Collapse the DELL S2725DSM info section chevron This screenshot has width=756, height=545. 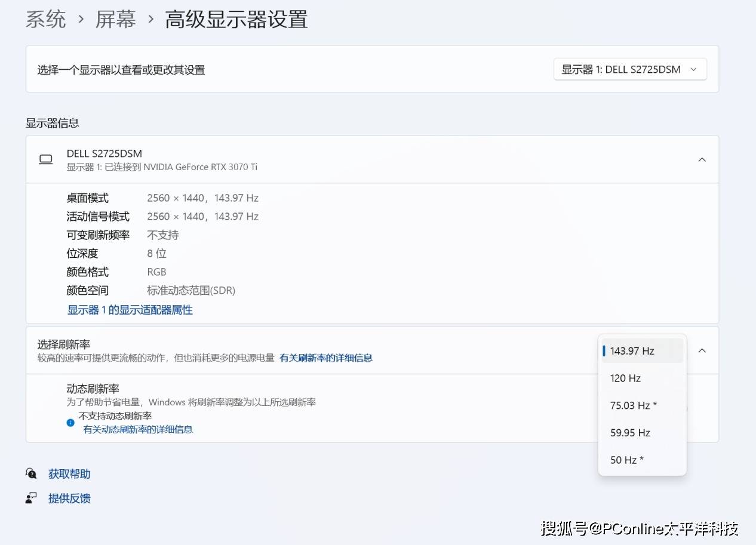coord(702,159)
